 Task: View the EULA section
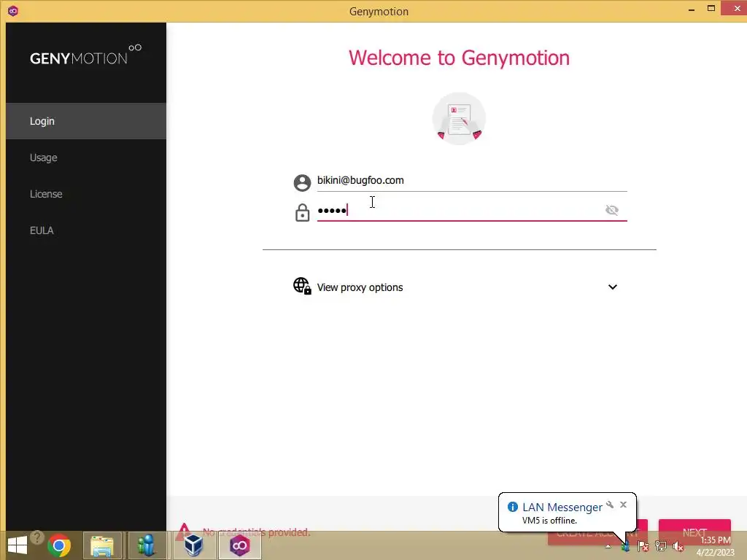point(86,230)
